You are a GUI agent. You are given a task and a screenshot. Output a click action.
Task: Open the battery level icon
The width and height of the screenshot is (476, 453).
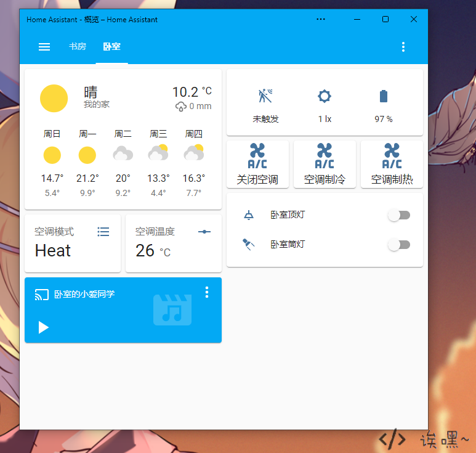tap(384, 96)
